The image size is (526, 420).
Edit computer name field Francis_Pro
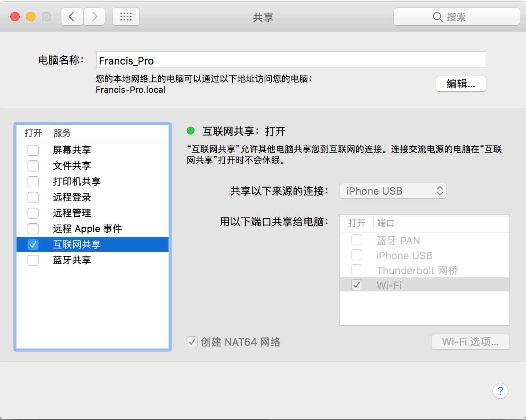tap(291, 60)
